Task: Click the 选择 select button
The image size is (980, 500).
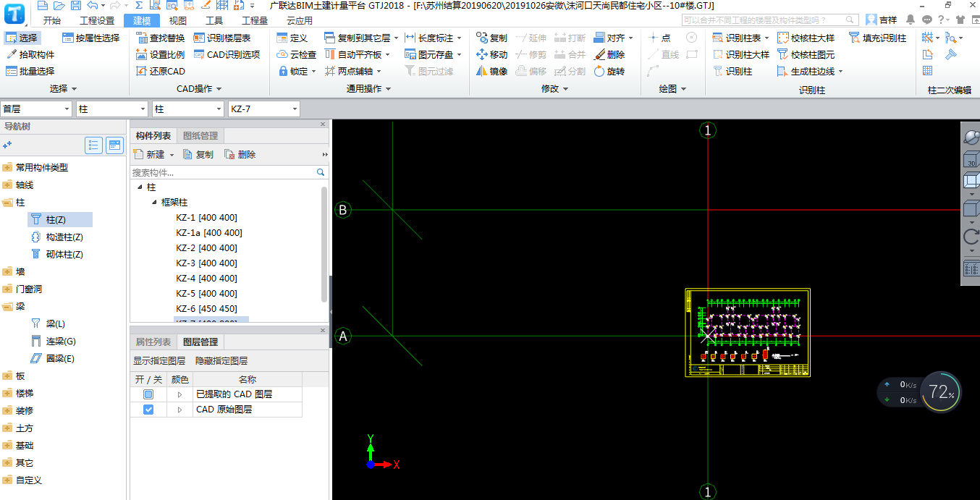Action: [22, 38]
